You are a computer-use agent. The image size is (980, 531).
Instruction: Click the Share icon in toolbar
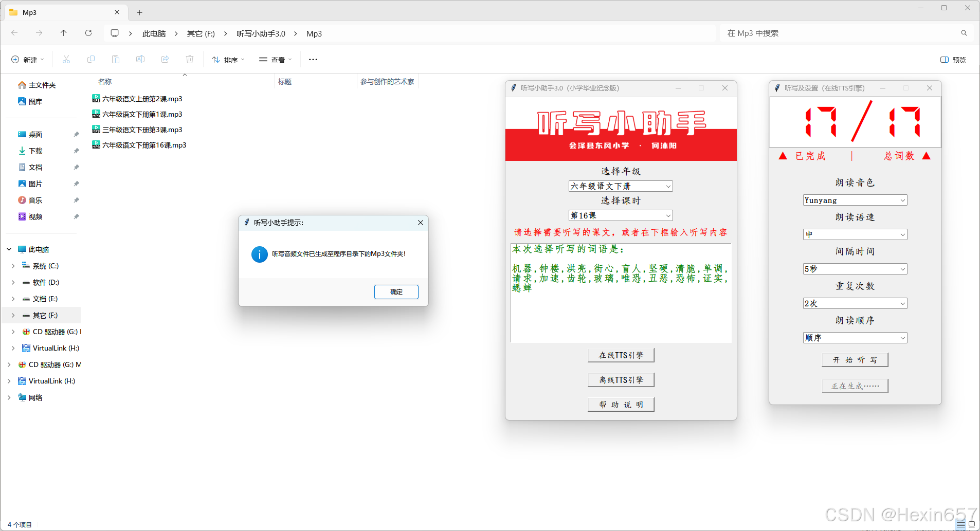[x=165, y=60]
